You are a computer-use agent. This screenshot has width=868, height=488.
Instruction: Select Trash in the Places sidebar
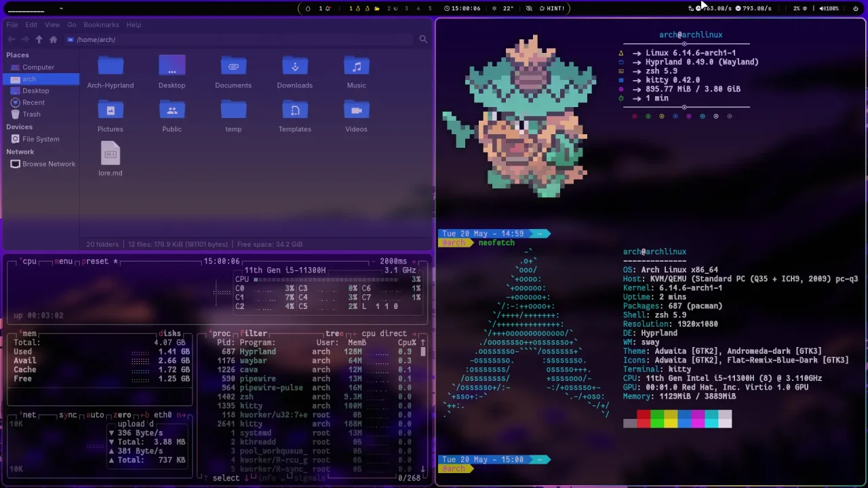pyautogui.click(x=31, y=115)
